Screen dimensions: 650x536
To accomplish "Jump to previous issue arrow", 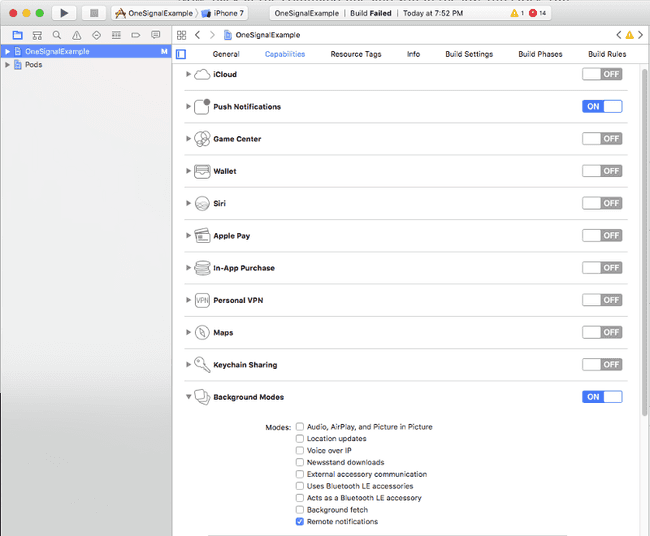I will click(x=618, y=35).
